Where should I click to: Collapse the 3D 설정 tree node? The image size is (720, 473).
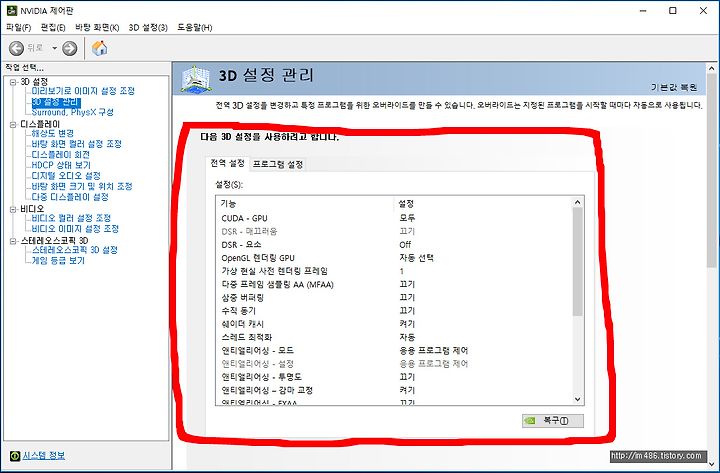click(x=13, y=82)
